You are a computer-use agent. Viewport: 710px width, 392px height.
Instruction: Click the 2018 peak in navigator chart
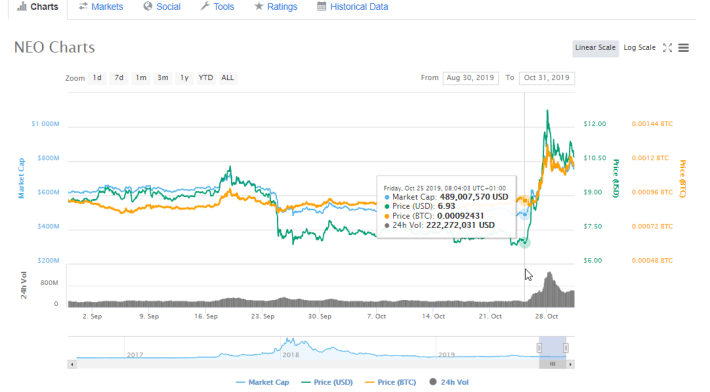(291, 340)
